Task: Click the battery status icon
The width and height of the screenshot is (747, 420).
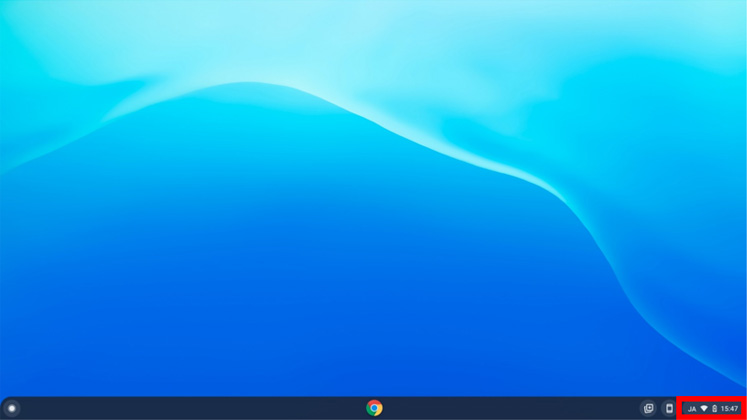Action: coord(714,408)
